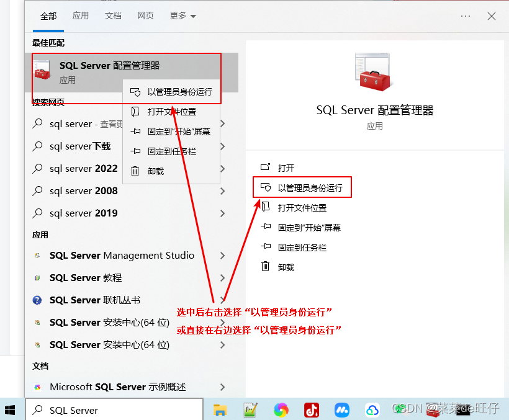Screen dimensions: 509x420
Task: Open the three-dot options menu
Action: point(466,16)
